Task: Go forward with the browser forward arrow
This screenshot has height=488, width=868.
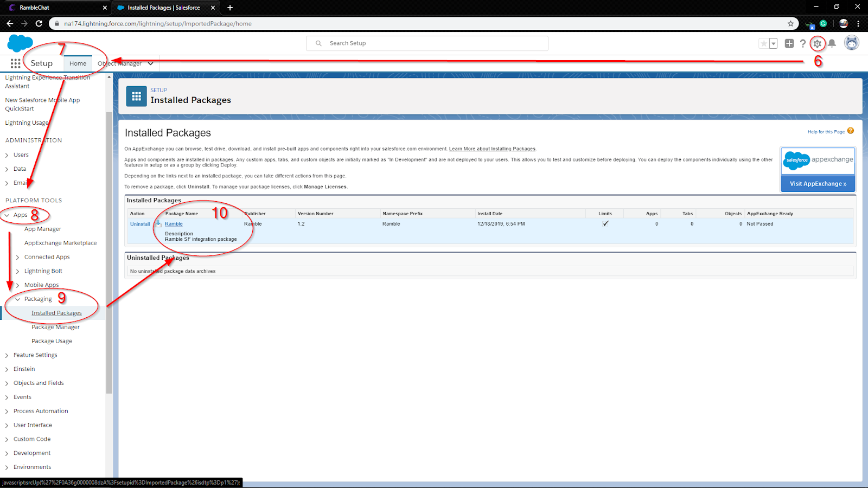Action: [x=24, y=23]
